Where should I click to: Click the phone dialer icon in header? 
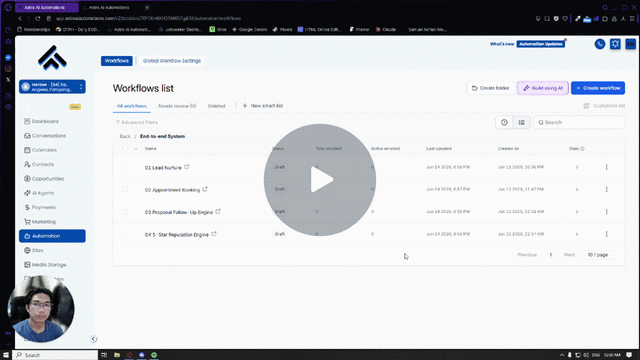[x=600, y=44]
